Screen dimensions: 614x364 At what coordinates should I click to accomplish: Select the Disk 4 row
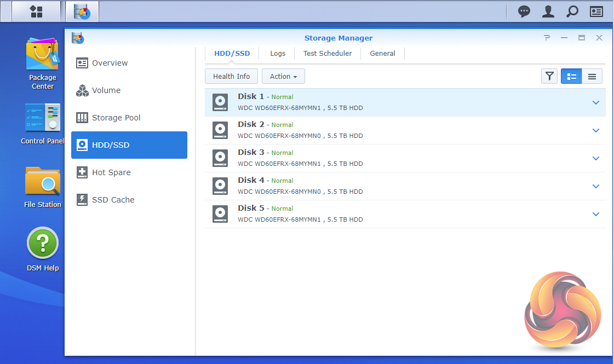tap(383, 186)
